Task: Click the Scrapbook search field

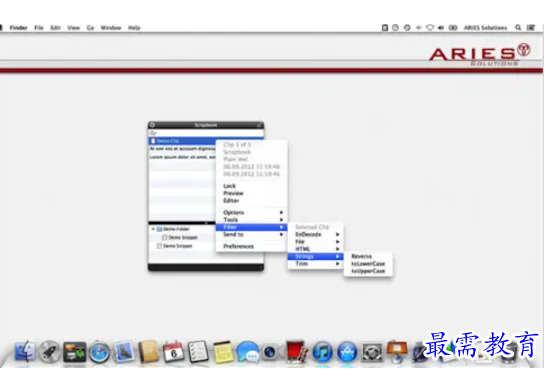Action: tap(206, 133)
